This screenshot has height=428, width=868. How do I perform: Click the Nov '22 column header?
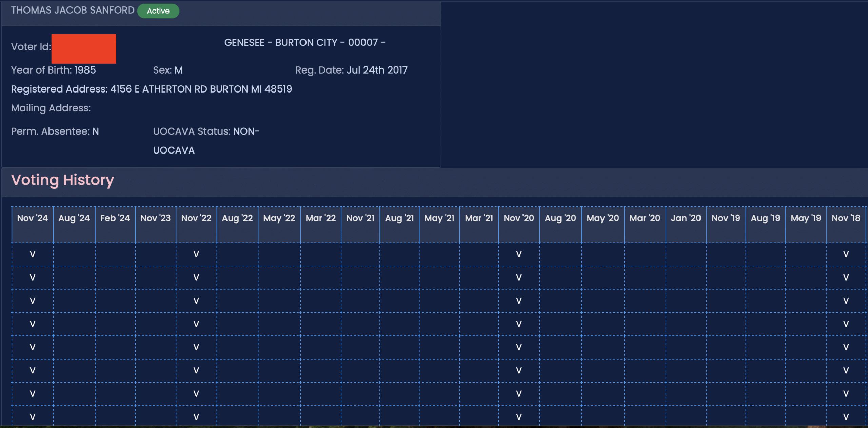[x=196, y=225]
